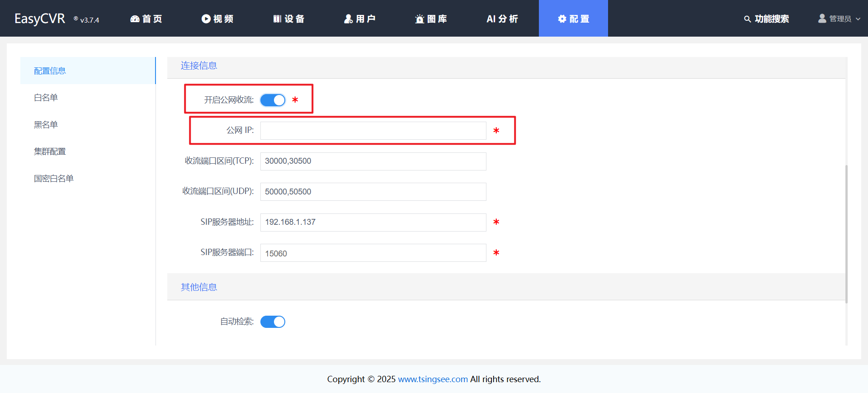Turn off the 自动检索 switch
Image resolution: width=868 pixels, height=393 pixels.
click(273, 322)
